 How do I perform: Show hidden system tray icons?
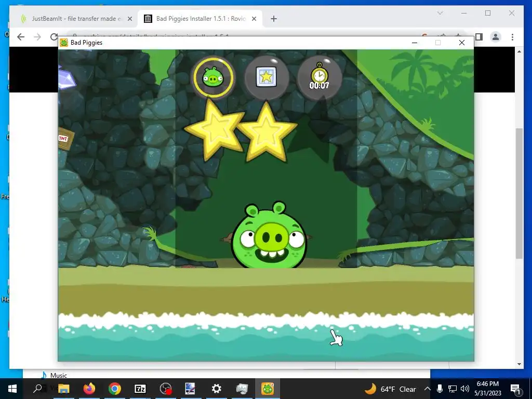[428, 389]
